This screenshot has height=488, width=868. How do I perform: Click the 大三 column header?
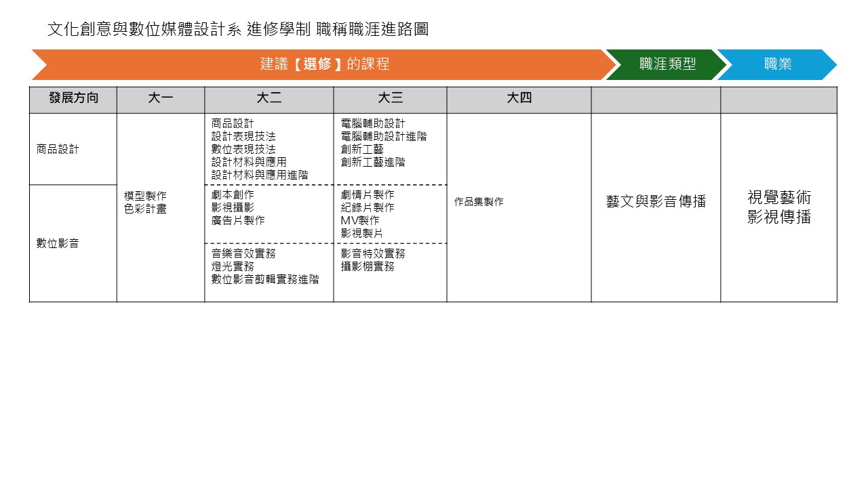click(x=390, y=98)
